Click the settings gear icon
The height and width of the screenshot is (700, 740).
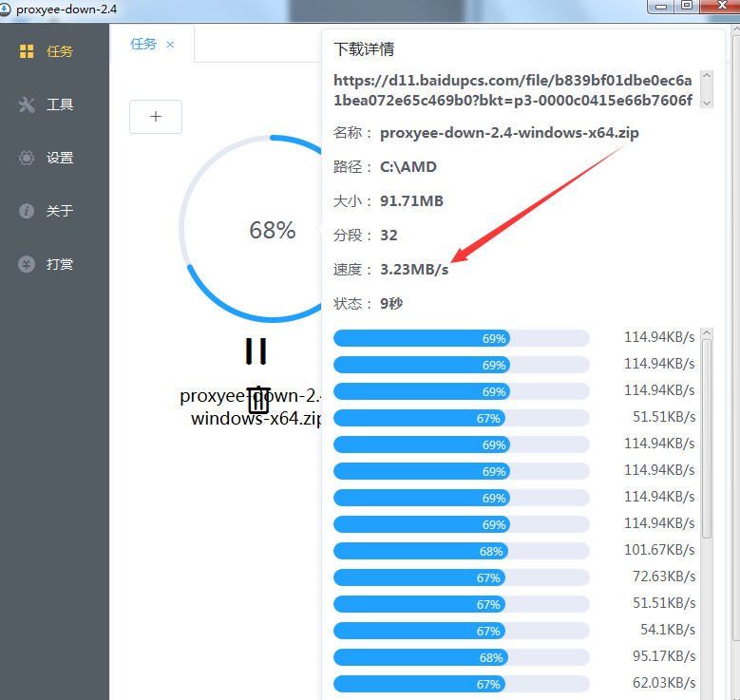[27, 158]
